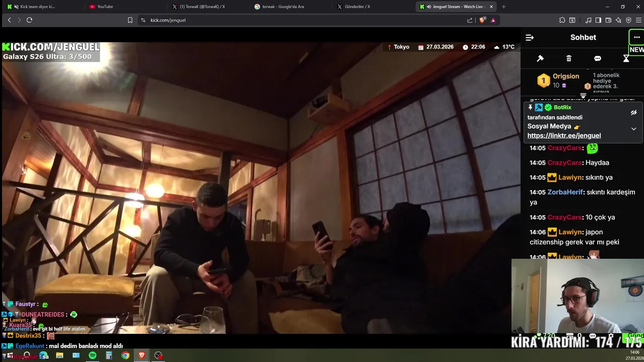The width and height of the screenshot is (644, 362).
Task: Open Calculator from the taskbar
Action: coord(109,355)
